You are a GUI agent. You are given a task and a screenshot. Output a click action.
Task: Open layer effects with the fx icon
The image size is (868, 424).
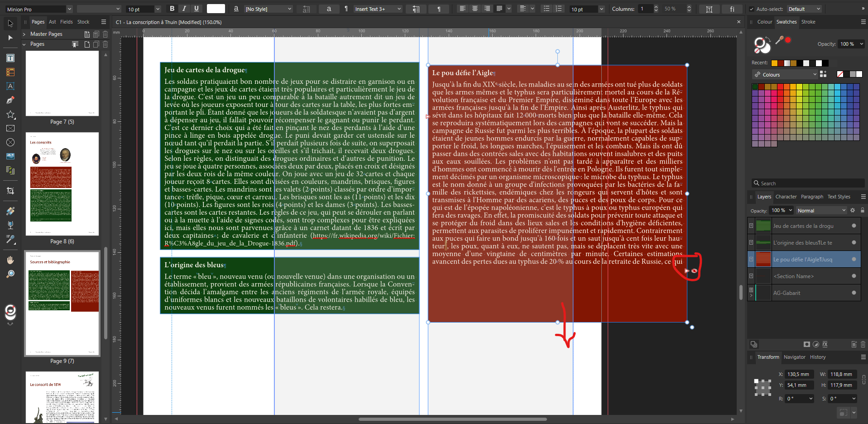point(825,344)
